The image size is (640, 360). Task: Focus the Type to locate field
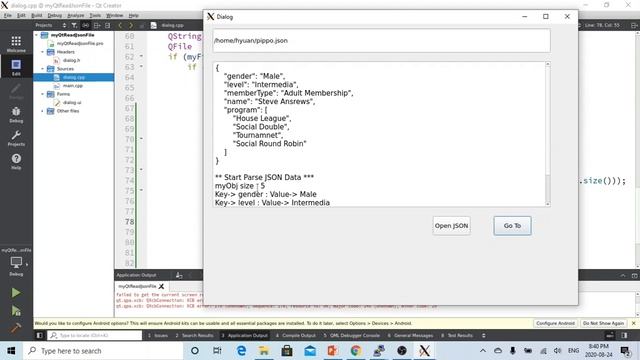click(95, 336)
